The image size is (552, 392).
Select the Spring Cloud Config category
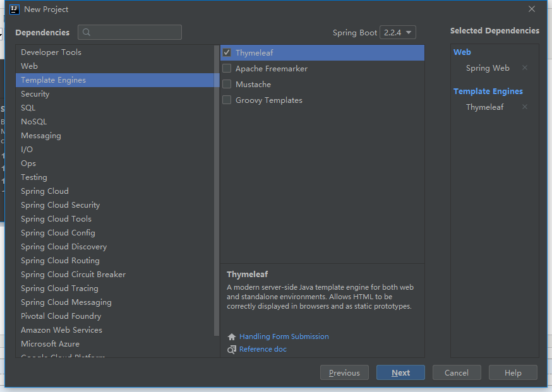(58, 233)
